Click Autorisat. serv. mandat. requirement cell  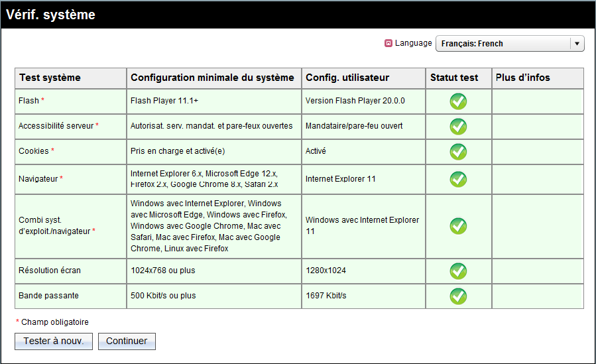(214, 126)
